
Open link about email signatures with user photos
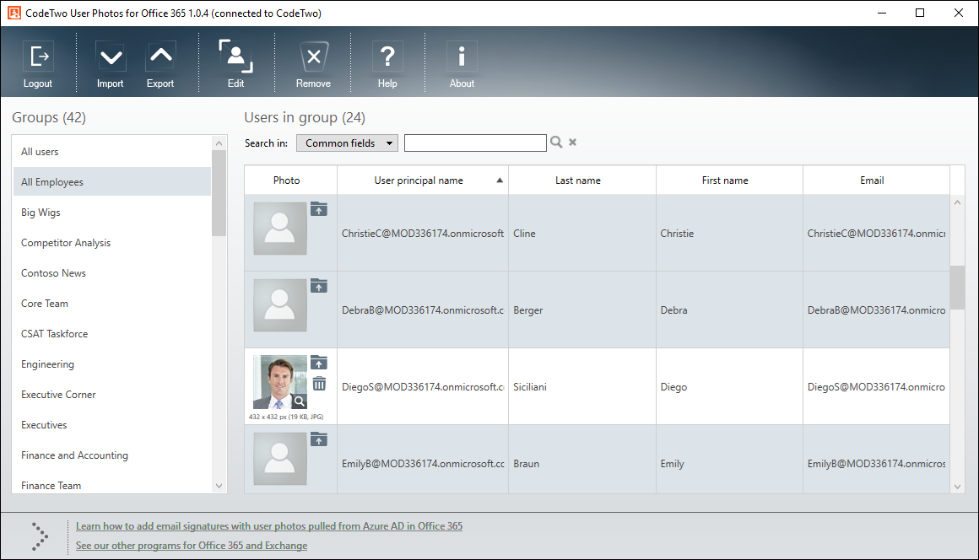(269, 526)
